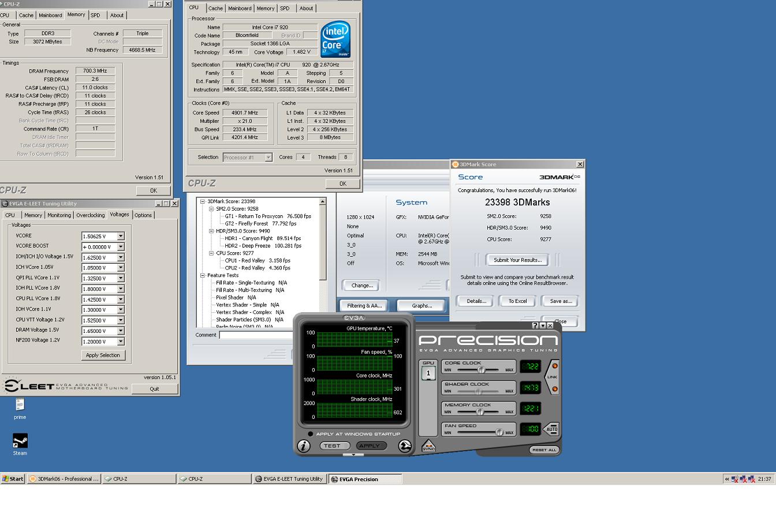The image size is (776, 532).
Task: Toggle the lower LINK indicator light
Action: click(555, 389)
